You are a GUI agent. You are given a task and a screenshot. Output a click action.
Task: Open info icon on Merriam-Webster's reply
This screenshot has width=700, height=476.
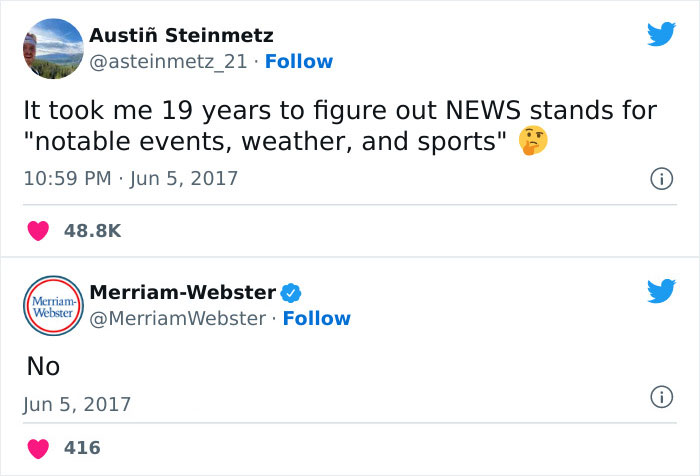pos(660,397)
